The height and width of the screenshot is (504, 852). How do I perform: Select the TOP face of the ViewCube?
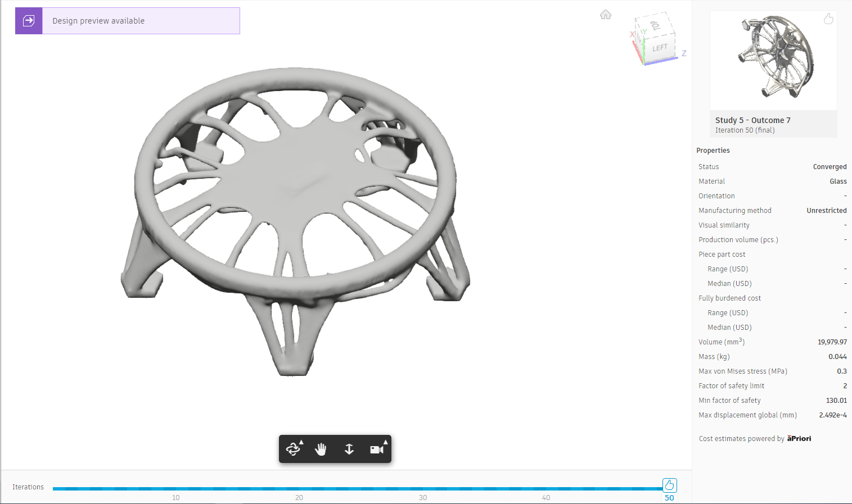655,26
